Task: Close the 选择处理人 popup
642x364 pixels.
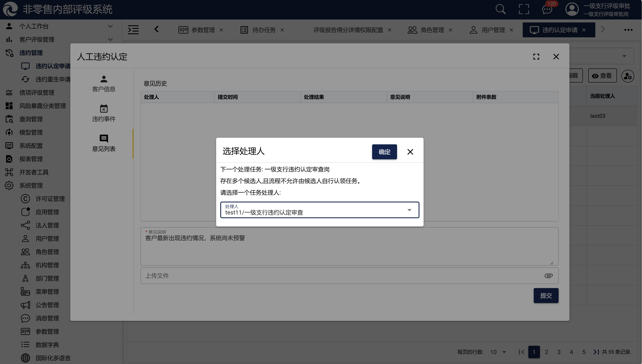Action: (x=410, y=152)
